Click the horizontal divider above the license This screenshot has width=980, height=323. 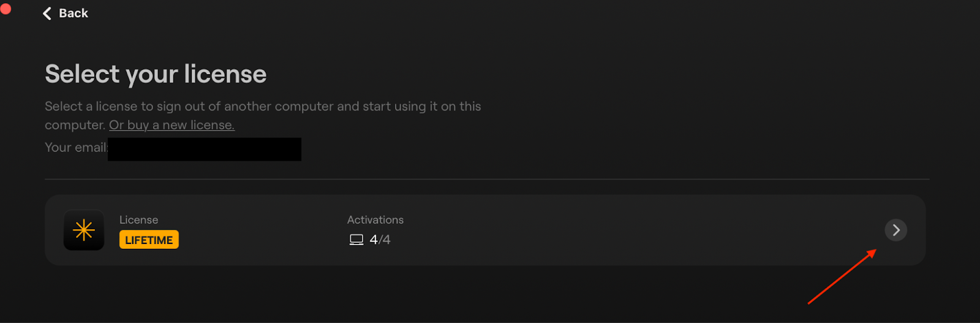487,180
